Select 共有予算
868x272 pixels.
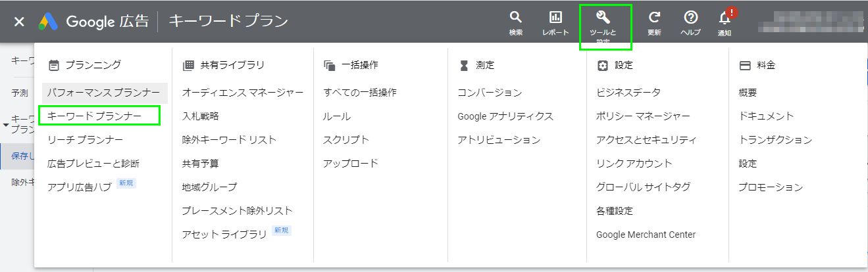click(x=201, y=164)
